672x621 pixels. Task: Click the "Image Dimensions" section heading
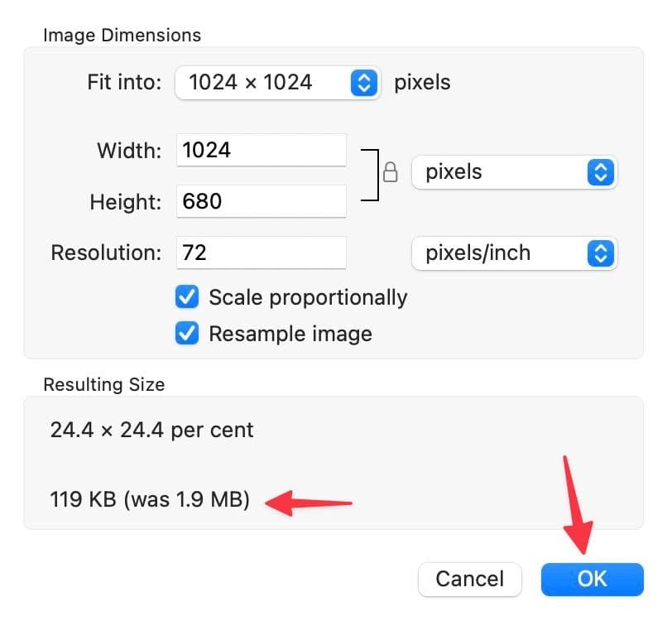(122, 36)
